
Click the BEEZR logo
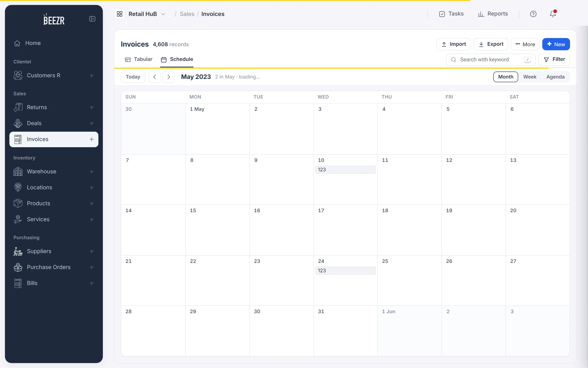tap(54, 19)
